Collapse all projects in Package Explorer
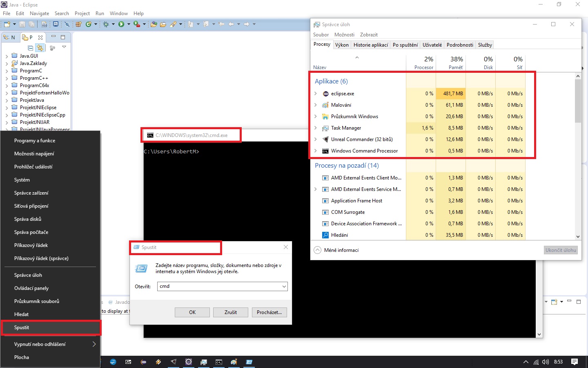588x368 pixels. point(30,48)
